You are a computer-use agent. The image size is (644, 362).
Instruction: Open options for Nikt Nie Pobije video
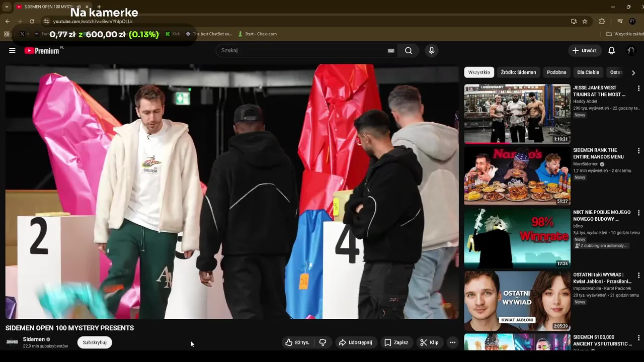tap(638, 213)
